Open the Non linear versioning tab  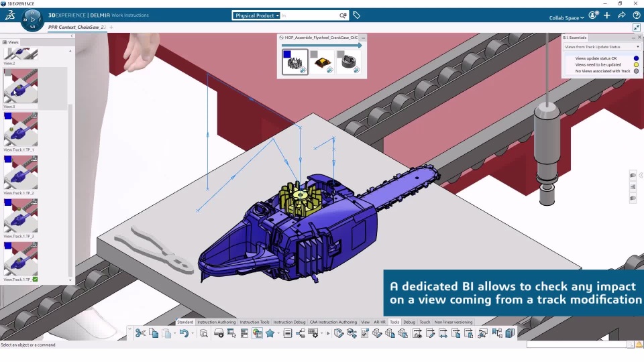(453, 322)
